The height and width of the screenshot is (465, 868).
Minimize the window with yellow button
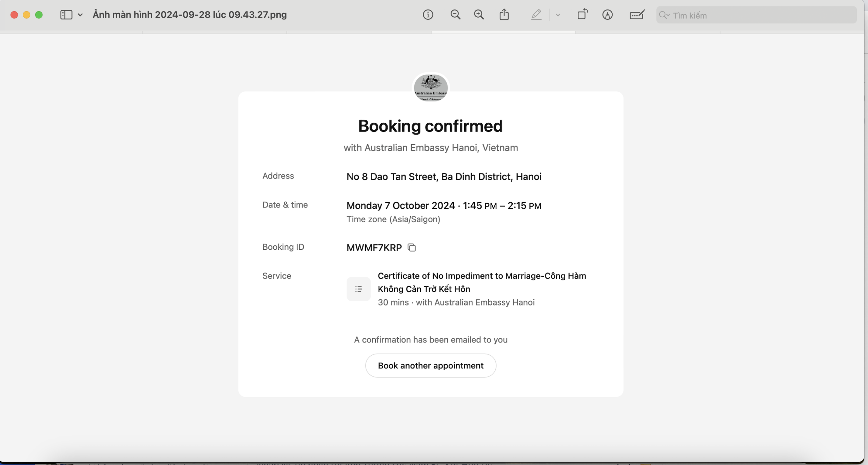pyautogui.click(x=26, y=15)
